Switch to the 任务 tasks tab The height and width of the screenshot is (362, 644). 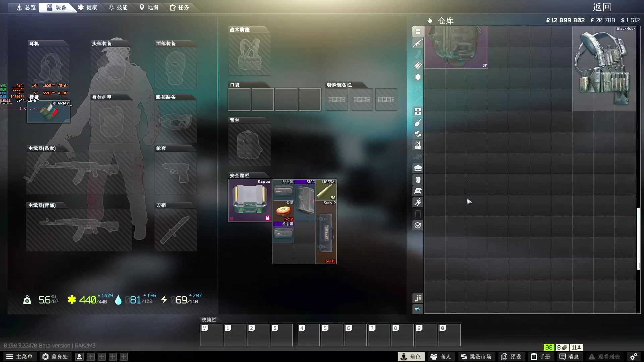coord(179,7)
